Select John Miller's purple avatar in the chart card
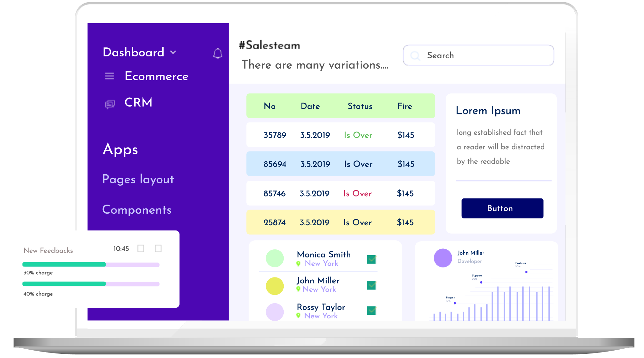The image size is (644, 358). click(x=443, y=257)
